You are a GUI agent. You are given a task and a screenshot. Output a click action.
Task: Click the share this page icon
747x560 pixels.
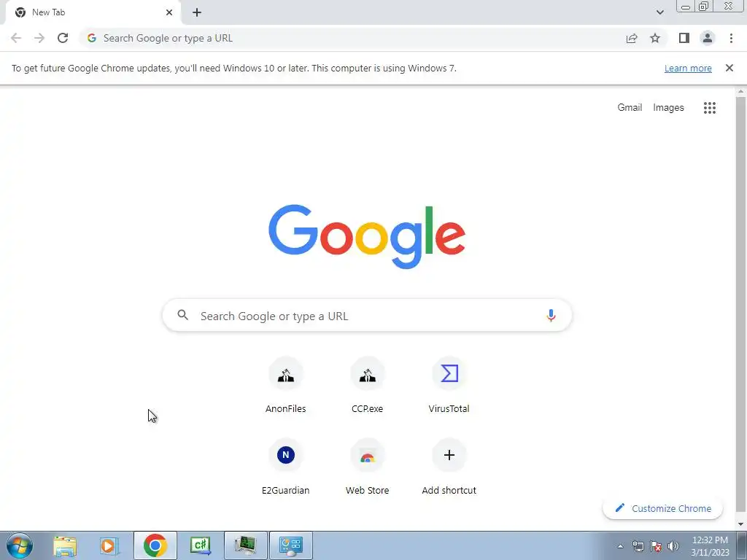pyautogui.click(x=632, y=38)
